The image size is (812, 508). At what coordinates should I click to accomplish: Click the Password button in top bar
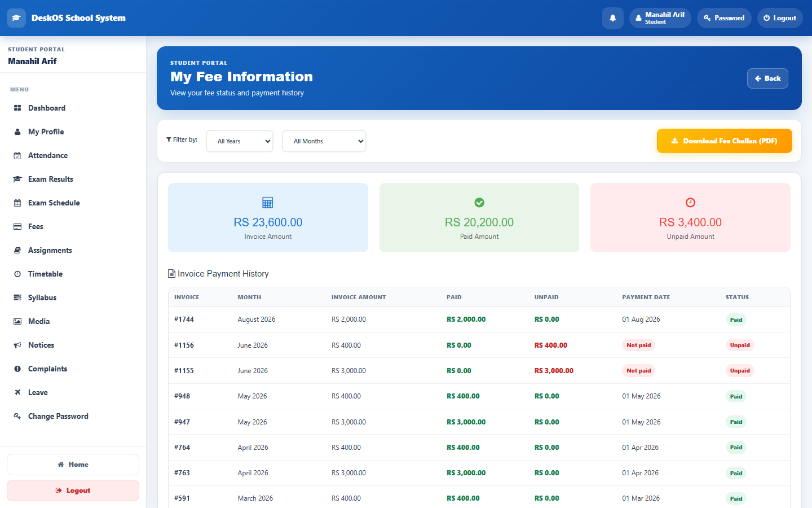[724, 18]
